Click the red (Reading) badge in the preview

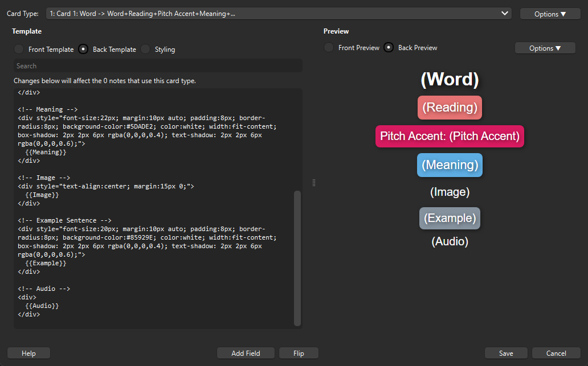(x=450, y=108)
